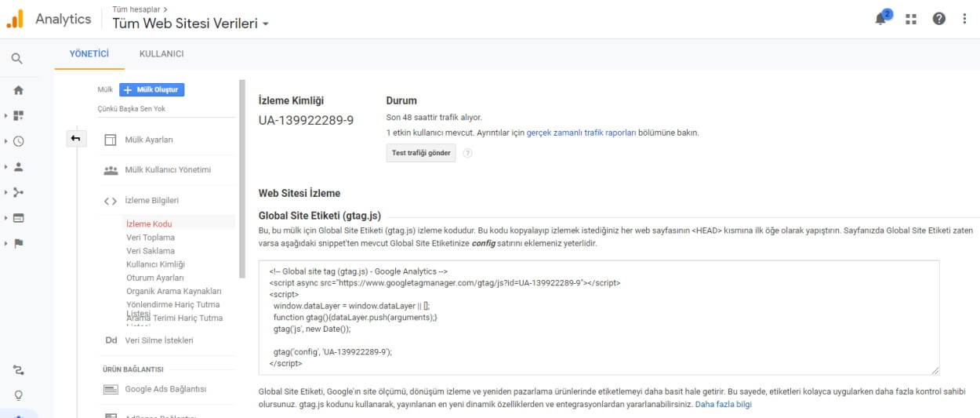Open Acquisition branching-arrows icon
This screenshot has width=980, height=418.
18,192
